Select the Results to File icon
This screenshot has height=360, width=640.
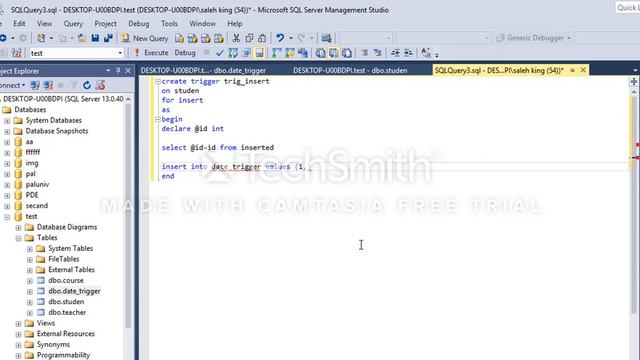(347, 53)
